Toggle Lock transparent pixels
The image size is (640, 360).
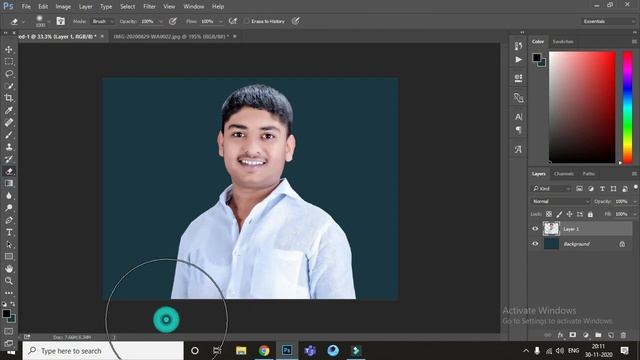coord(549,214)
